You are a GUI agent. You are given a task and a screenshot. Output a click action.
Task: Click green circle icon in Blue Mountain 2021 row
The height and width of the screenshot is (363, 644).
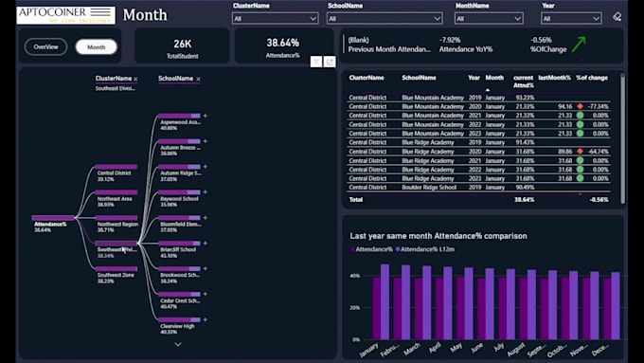pos(580,116)
